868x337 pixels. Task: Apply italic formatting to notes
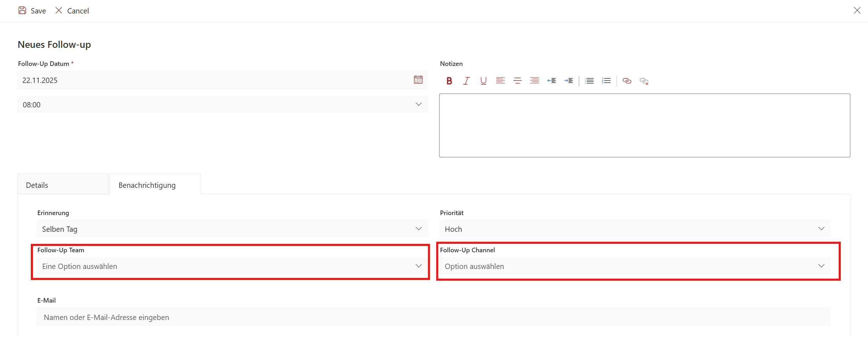(x=466, y=81)
